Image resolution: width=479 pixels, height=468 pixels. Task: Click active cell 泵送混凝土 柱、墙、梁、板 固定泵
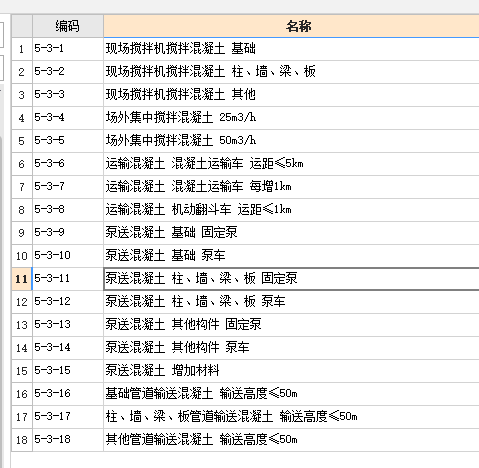[291, 279]
